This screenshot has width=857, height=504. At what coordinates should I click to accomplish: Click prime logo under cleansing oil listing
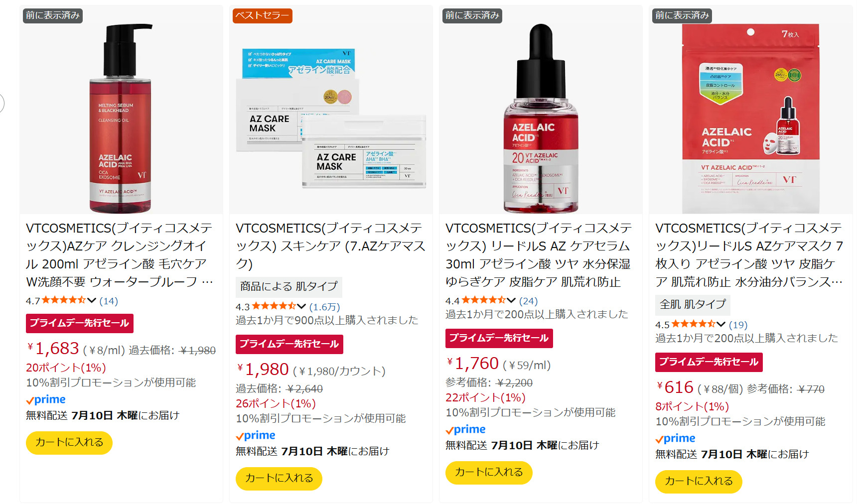click(x=46, y=399)
